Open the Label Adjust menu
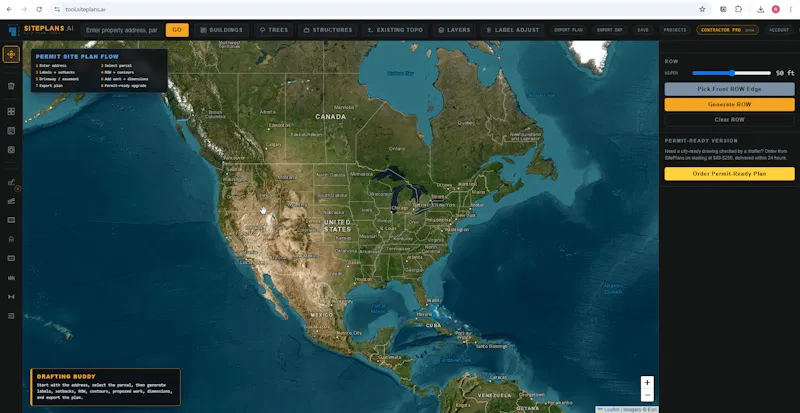The width and height of the screenshot is (800, 413). [512, 30]
